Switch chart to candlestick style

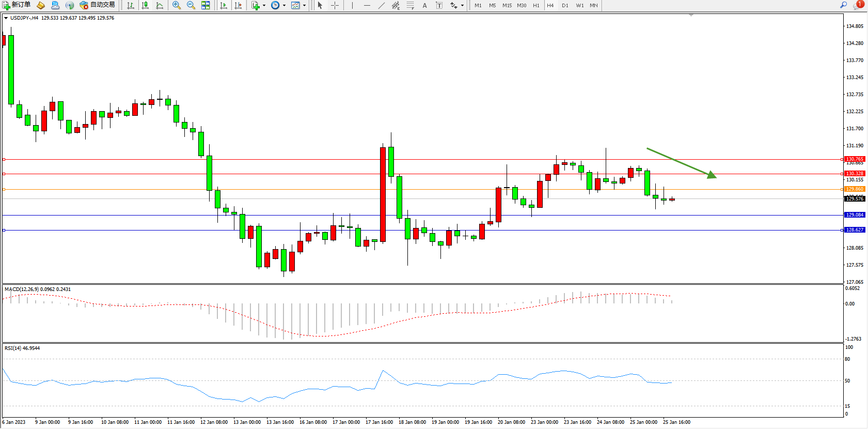coord(145,5)
